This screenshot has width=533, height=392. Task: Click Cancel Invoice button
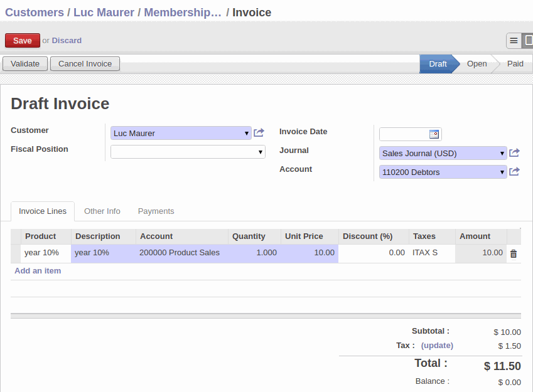pyautogui.click(x=85, y=64)
